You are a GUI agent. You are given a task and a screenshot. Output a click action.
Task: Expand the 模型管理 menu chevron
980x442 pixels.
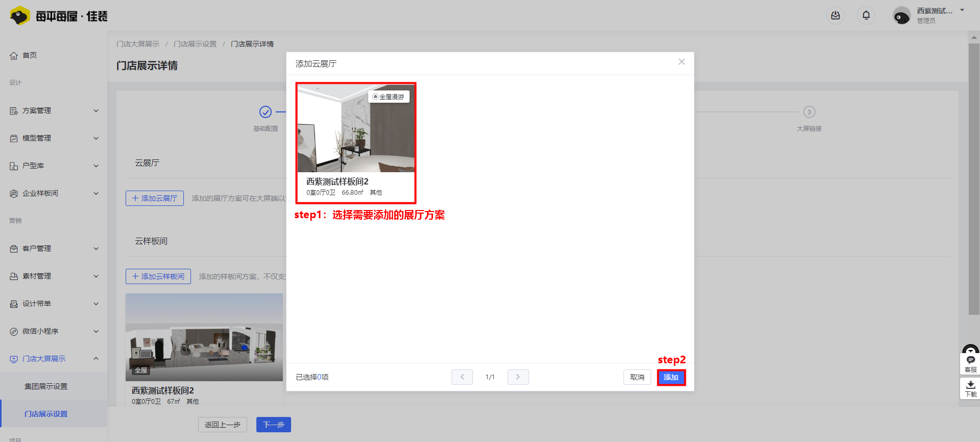pos(96,138)
